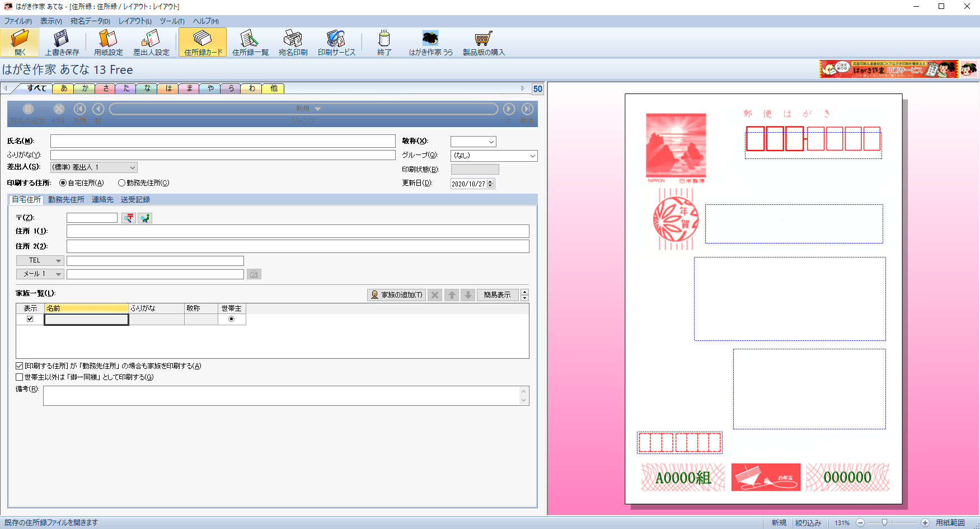Viewport: 980px width, 529px height.
Task: Open 印刷サービス from the toolbar
Action: [x=336, y=43]
